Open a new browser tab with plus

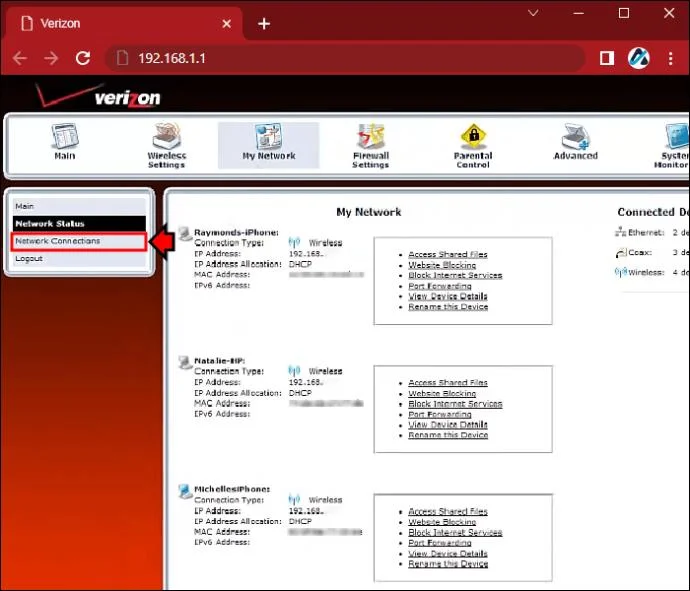pyautogui.click(x=264, y=24)
